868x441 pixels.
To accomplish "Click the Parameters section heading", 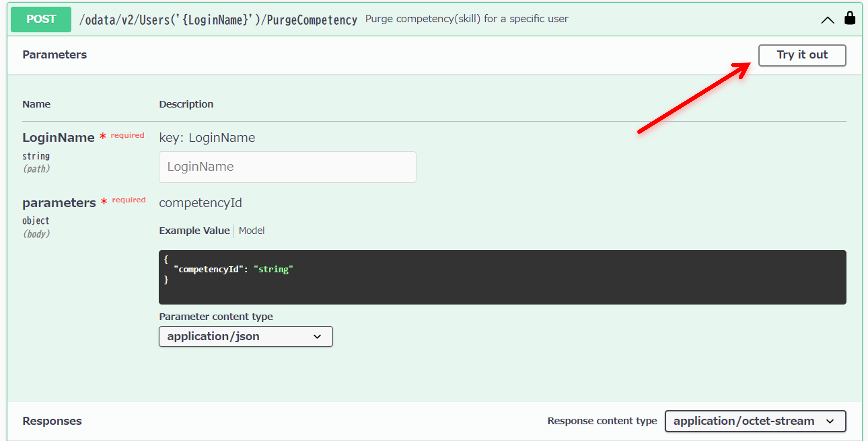I will (54, 55).
